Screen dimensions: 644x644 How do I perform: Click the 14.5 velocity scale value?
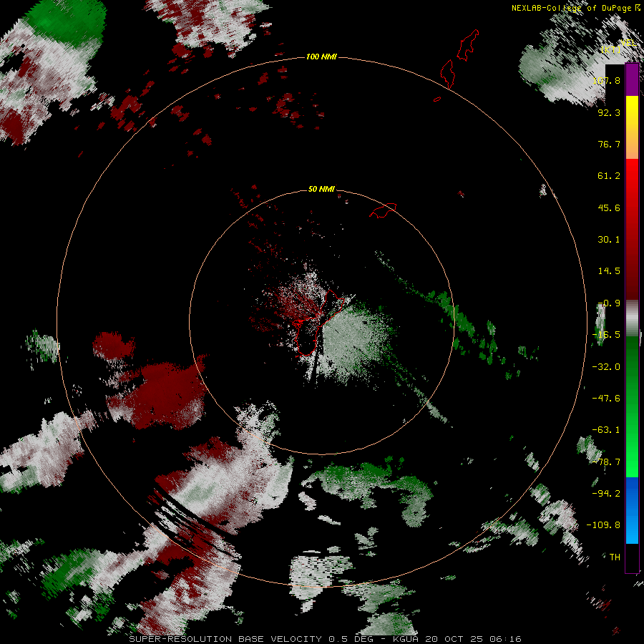coord(609,271)
